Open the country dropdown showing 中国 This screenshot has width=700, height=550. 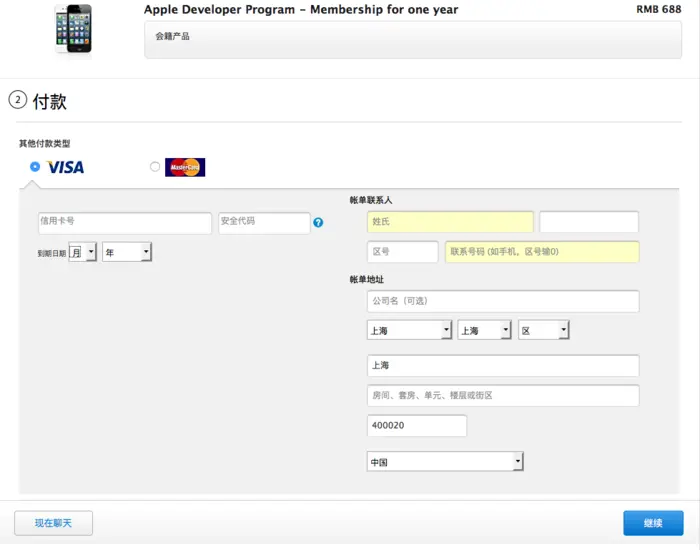point(445,462)
